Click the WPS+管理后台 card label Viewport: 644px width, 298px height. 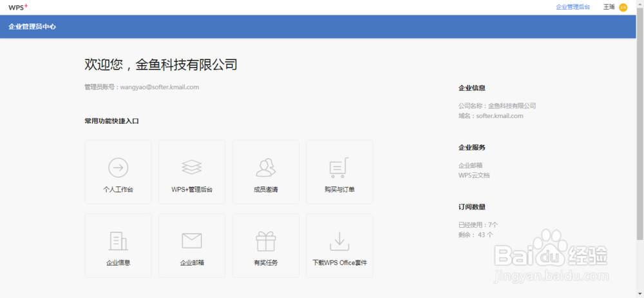click(192, 190)
